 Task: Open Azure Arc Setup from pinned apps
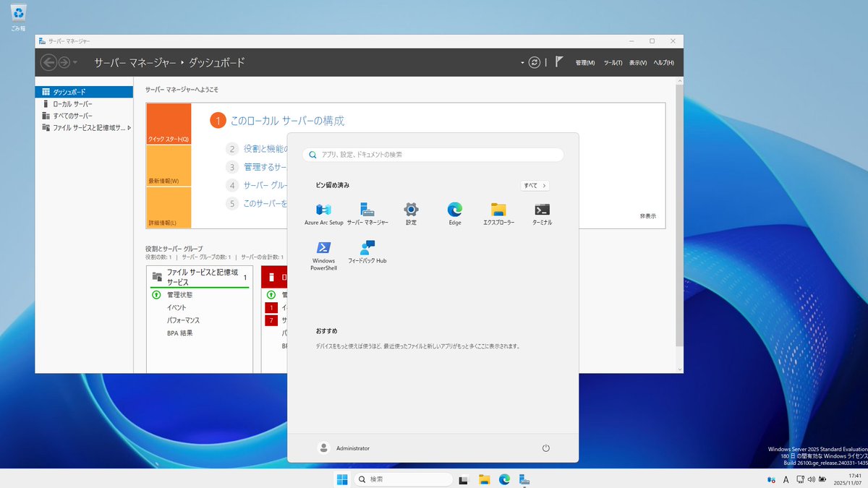pyautogui.click(x=323, y=211)
